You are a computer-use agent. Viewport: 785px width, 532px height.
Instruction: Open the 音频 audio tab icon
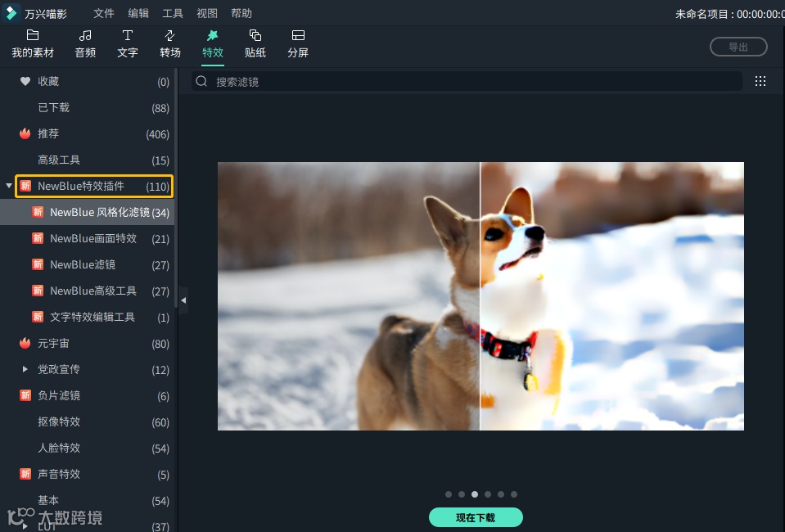point(85,35)
